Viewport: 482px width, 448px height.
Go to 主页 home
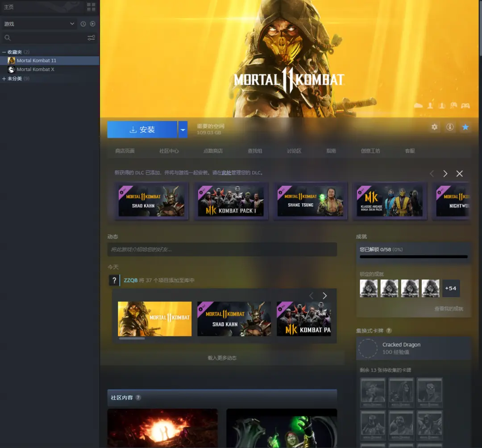[8, 7]
